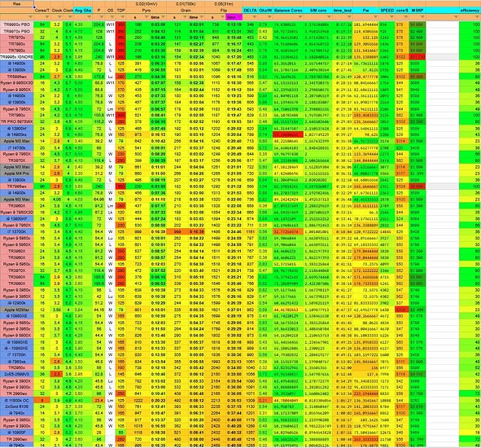Select the Ryzen 9 9950X3D row label
The width and height of the screenshot is (481, 448).
click(x=17, y=83)
